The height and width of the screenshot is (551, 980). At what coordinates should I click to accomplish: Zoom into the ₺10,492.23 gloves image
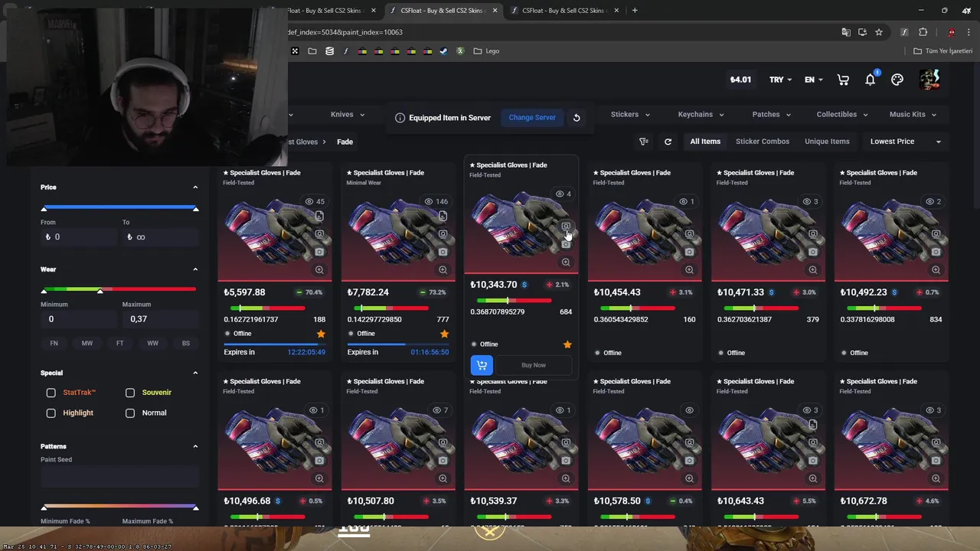click(936, 270)
